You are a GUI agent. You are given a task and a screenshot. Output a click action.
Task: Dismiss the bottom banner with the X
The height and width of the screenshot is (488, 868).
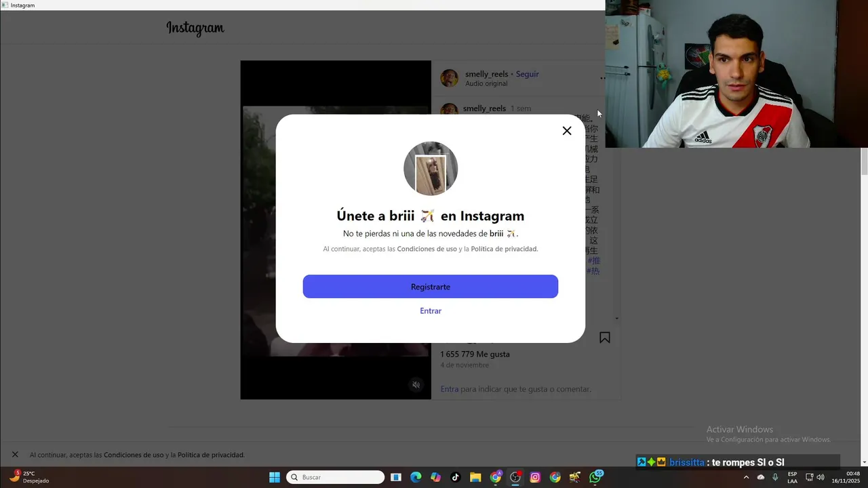pos(15,455)
